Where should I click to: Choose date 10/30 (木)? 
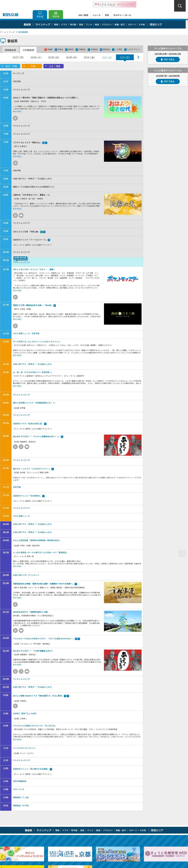click(71, 58)
